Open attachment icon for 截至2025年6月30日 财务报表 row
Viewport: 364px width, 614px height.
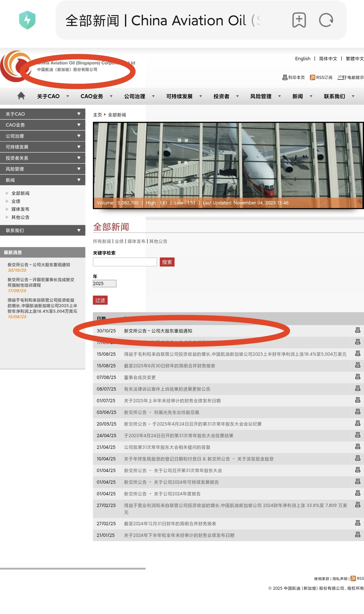click(358, 365)
